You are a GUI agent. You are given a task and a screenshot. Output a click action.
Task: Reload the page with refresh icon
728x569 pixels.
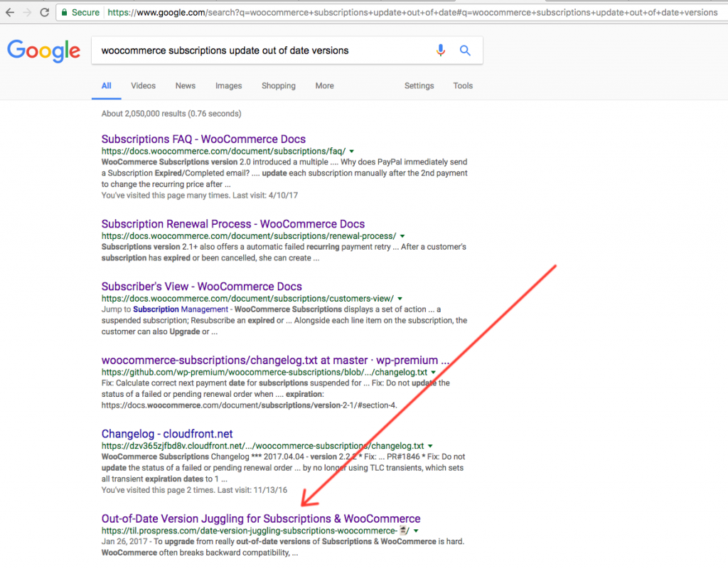pos(45,12)
